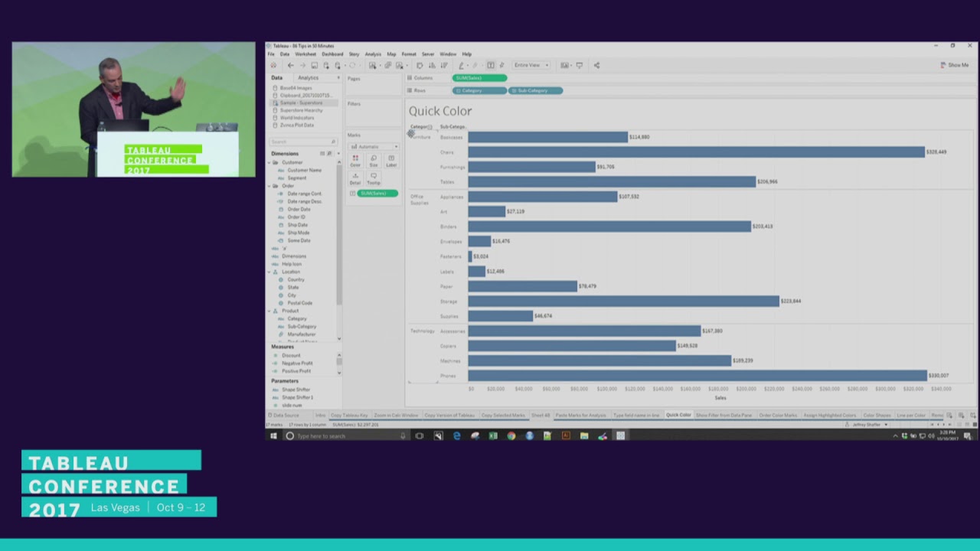980x551 pixels.
Task: Open the File menu
Action: coord(271,54)
